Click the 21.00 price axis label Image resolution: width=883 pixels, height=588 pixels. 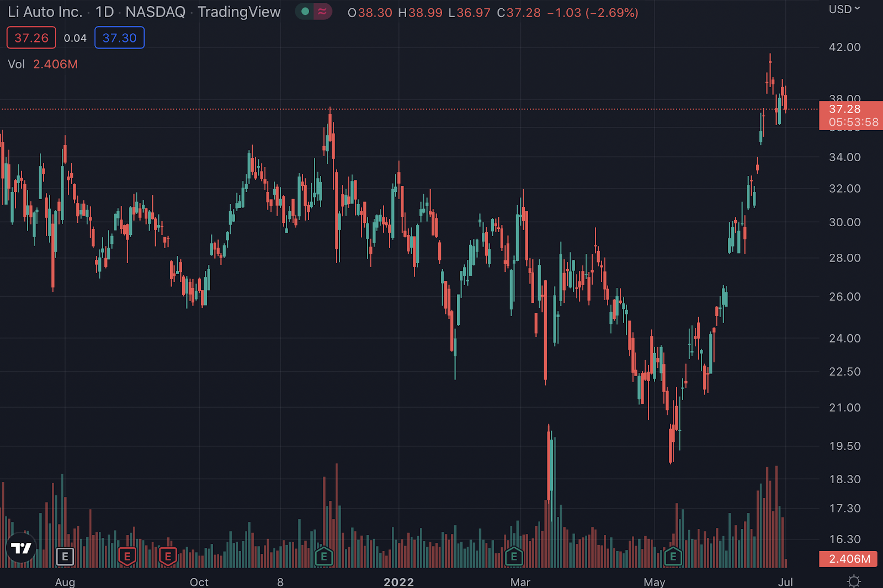(844, 408)
